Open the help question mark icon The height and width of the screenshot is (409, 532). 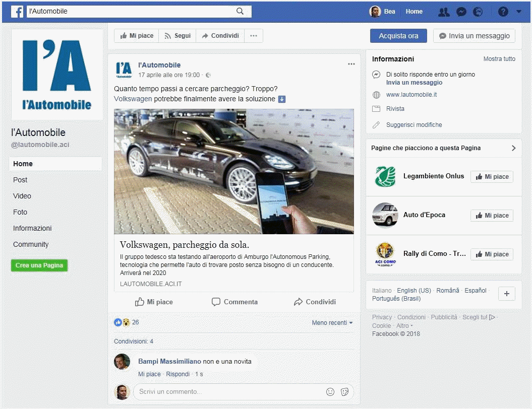click(503, 12)
